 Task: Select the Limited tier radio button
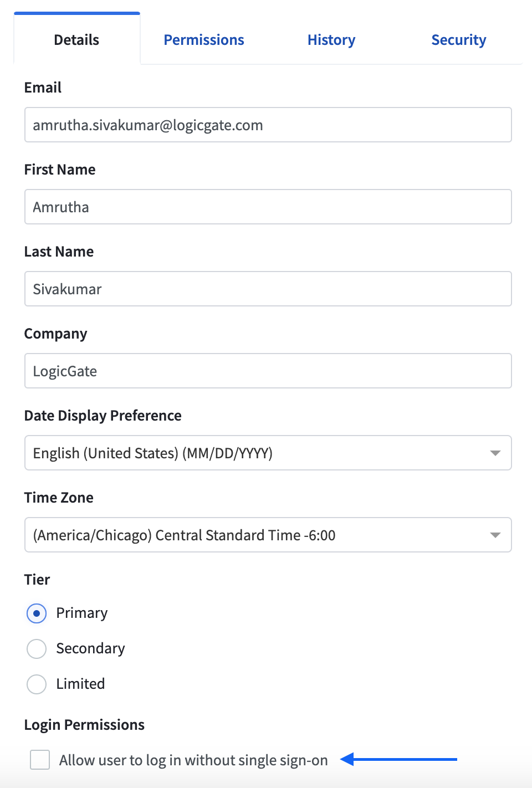tap(37, 684)
